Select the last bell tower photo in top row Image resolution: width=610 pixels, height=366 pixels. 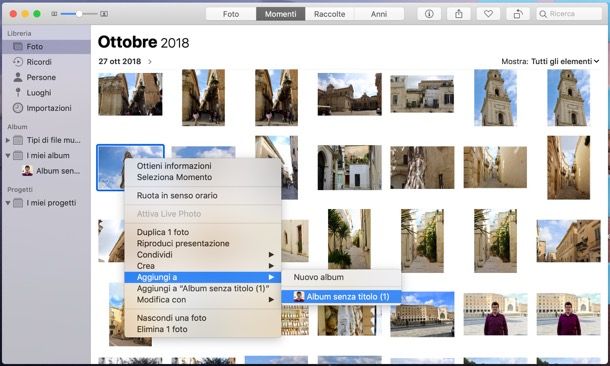click(x=568, y=98)
